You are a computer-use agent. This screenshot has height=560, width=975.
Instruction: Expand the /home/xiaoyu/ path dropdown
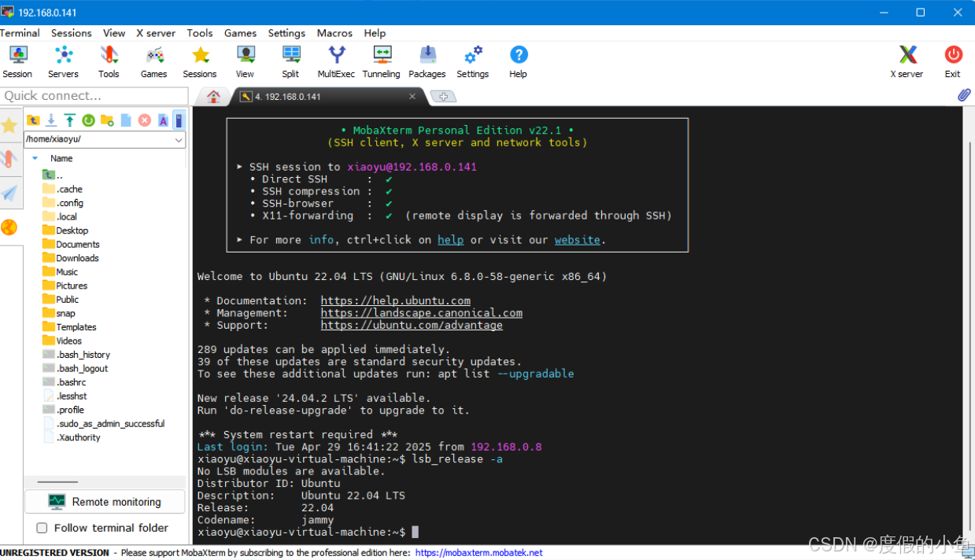click(x=179, y=140)
